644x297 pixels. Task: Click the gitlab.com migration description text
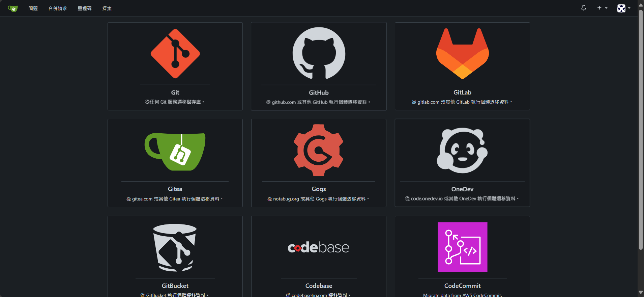click(462, 102)
